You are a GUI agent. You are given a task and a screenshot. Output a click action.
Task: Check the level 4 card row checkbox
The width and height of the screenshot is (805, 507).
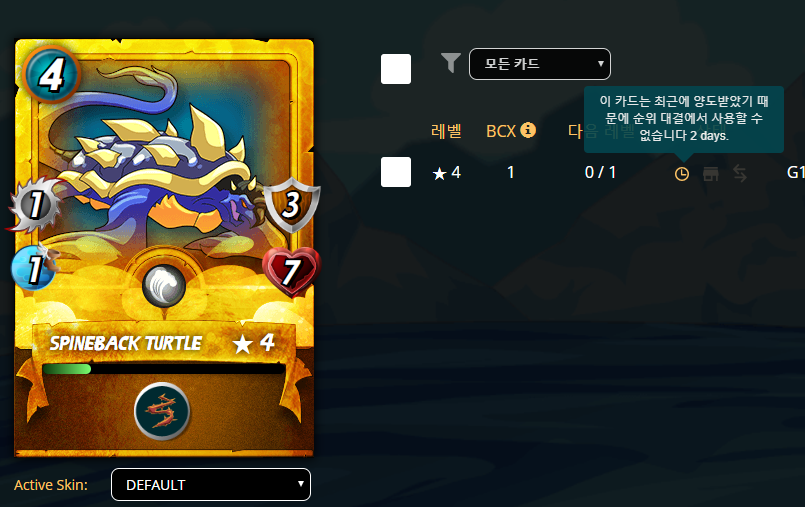pyautogui.click(x=396, y=172)
